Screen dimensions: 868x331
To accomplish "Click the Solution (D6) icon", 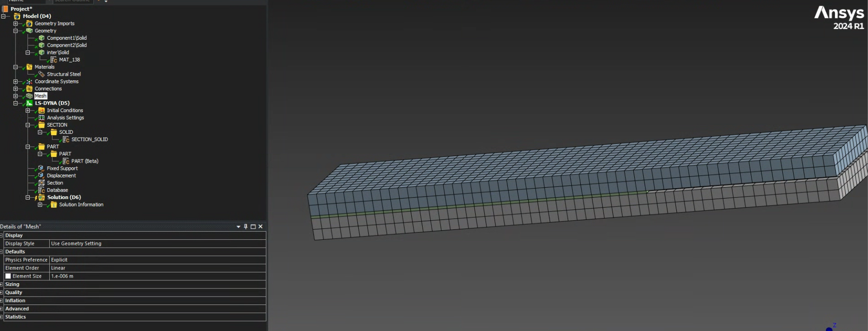I will (42, 197).
